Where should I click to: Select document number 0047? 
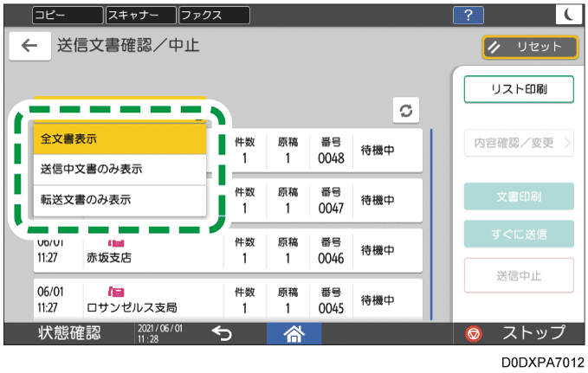331,201
